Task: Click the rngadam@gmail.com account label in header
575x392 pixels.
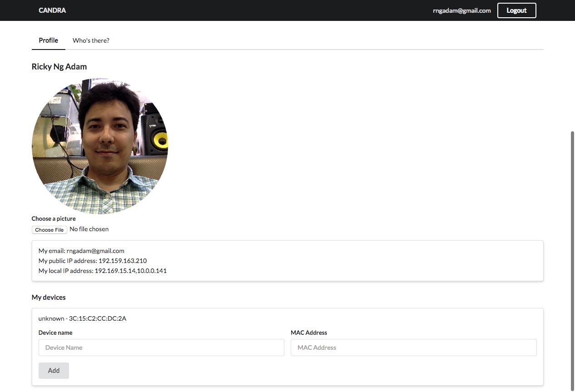Action: [462, 10]
